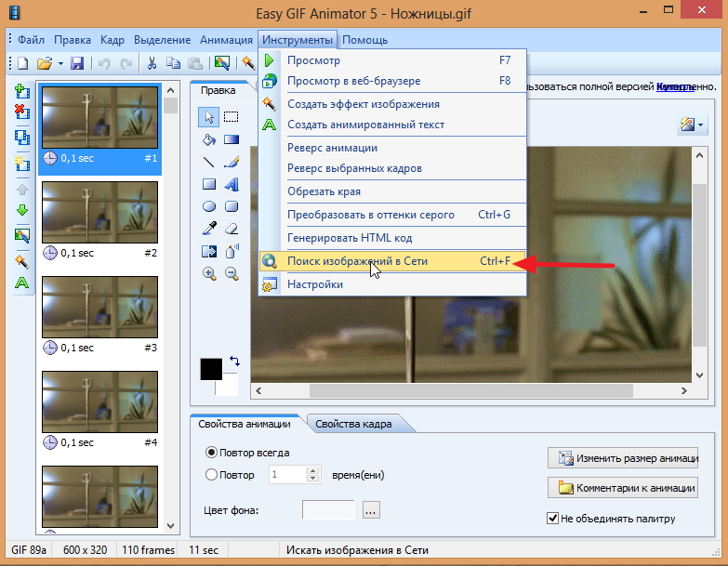
Task: Click the Delete frame red X icon
Action: click(x=21, y=112)
